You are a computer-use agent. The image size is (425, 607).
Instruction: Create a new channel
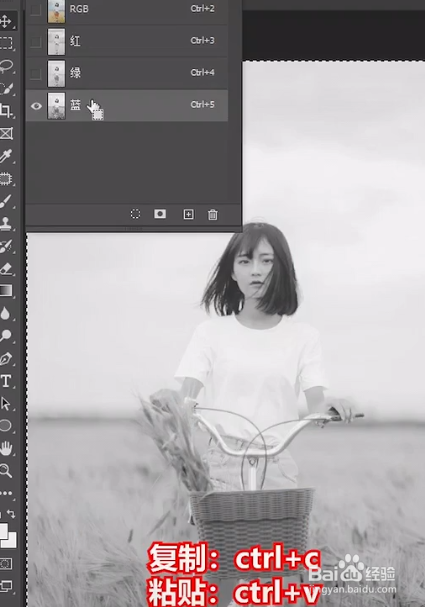point(188,214)
